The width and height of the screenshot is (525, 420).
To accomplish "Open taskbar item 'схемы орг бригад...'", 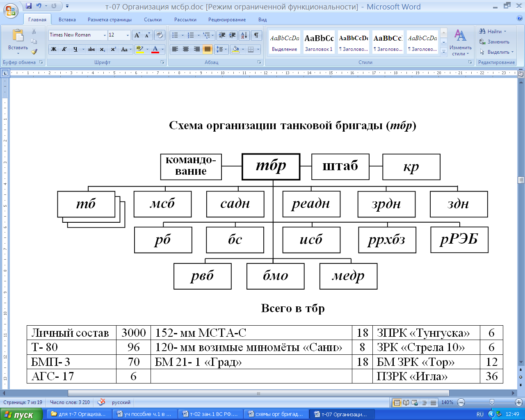I will [x=276, y=414].
